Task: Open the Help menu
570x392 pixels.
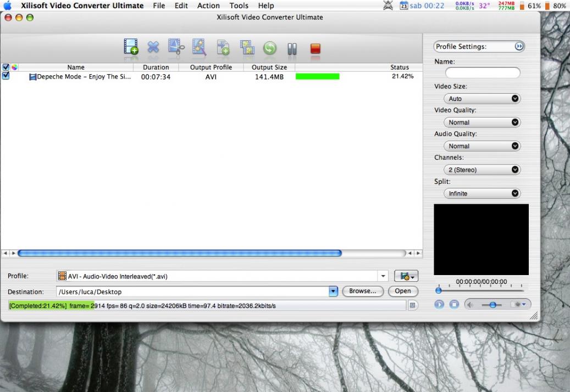Action: click(266, 5)
